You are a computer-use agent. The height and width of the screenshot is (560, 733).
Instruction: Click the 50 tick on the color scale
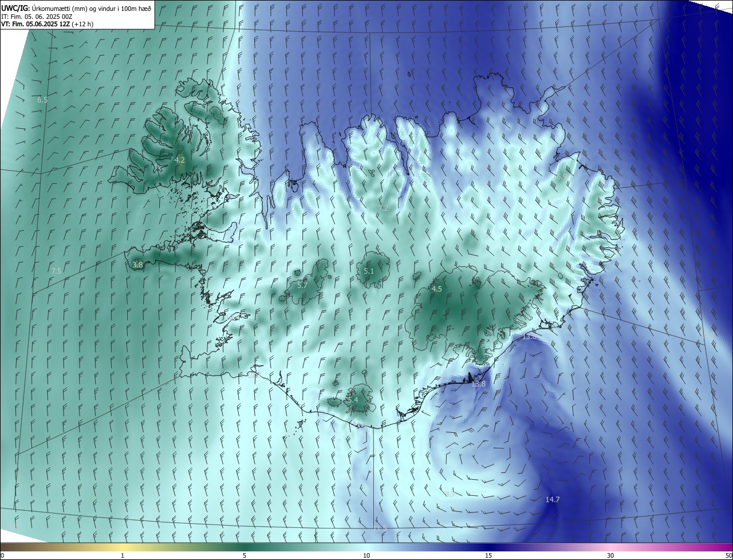click(x=728, y=555)
